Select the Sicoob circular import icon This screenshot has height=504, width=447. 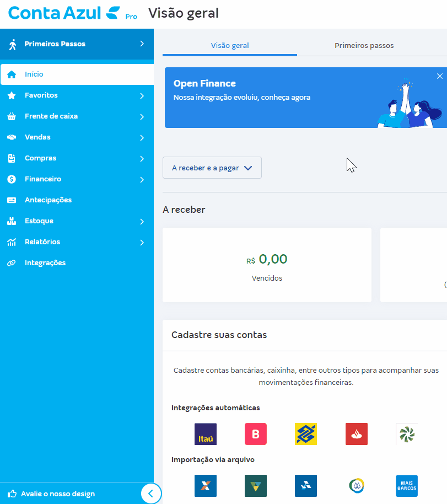coord(357,486)
